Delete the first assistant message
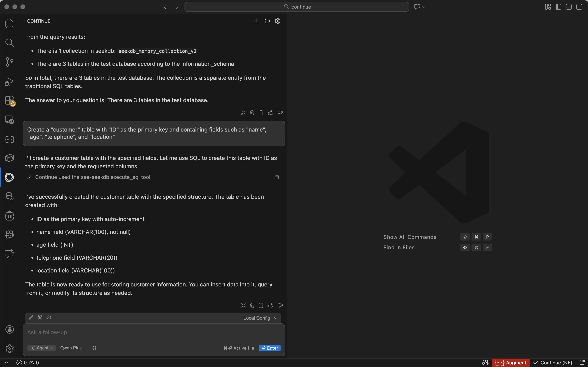Screen dimensions: 588x367 (252, 113)
